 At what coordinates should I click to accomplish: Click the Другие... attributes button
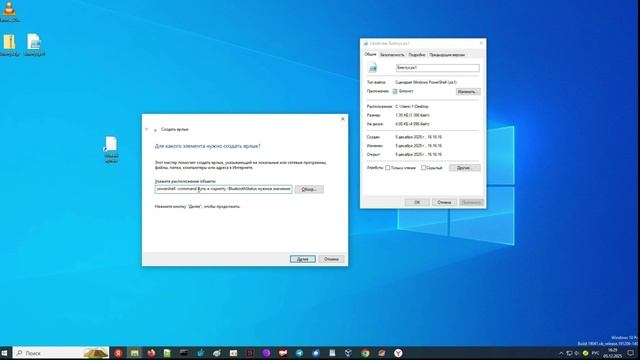[464, 168]
